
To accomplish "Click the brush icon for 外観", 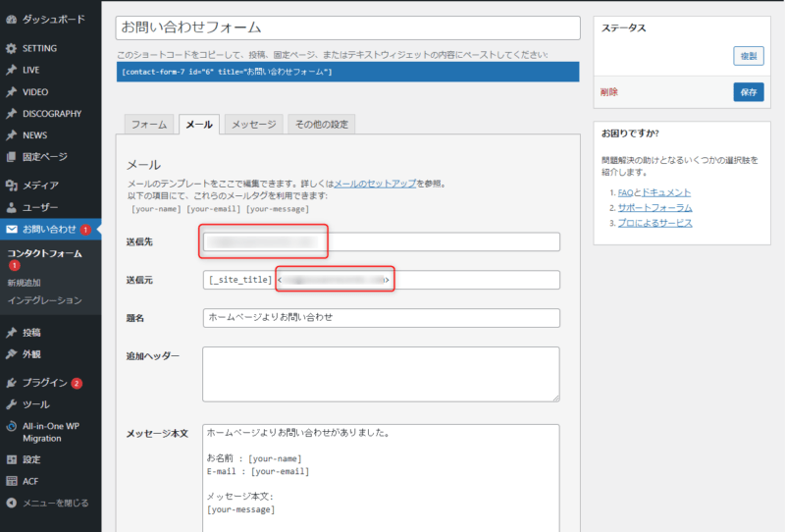I will [x=11, y=353].
